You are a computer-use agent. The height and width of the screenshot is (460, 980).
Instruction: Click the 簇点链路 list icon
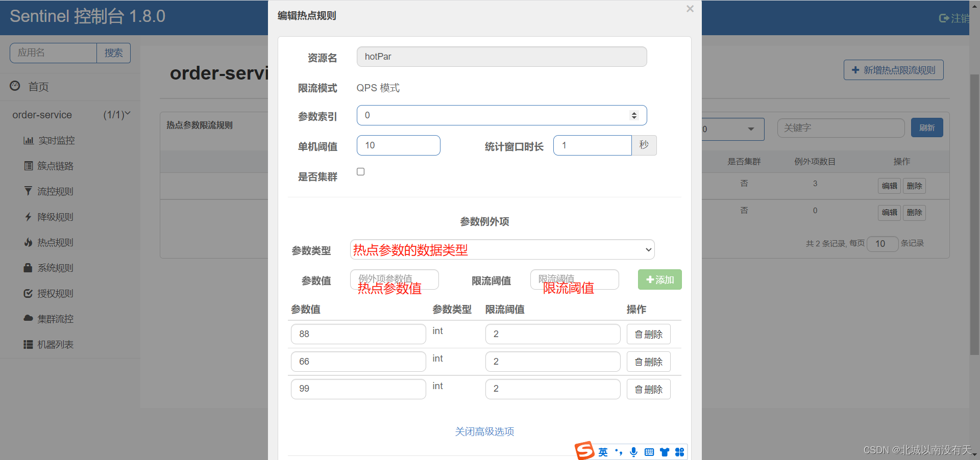click(29, 166)
